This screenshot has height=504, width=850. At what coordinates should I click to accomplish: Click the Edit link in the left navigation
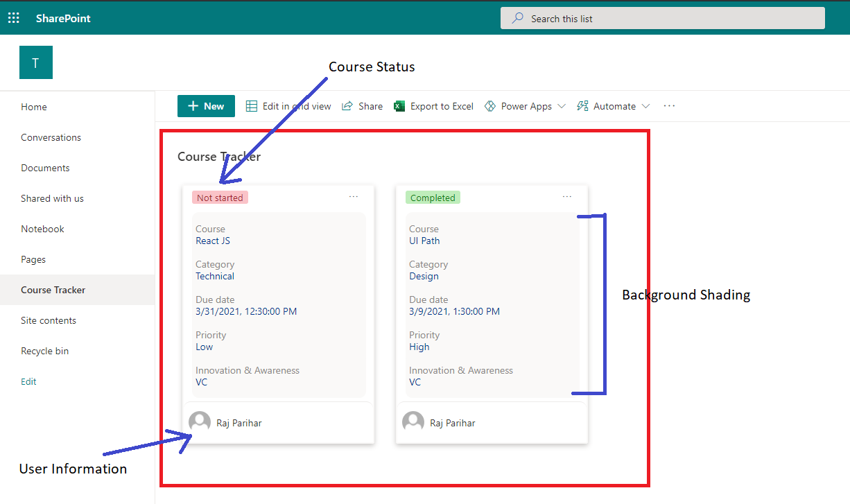coord(28,381)
